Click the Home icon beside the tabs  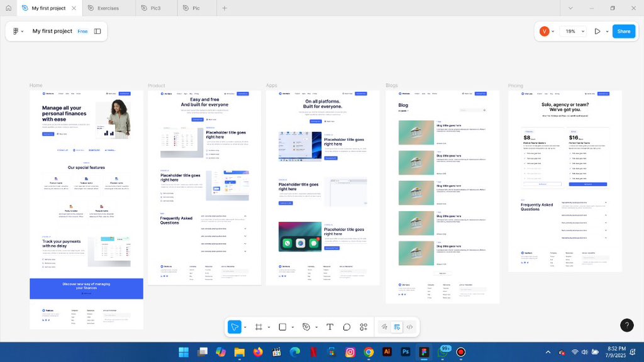tap(7, 8)
